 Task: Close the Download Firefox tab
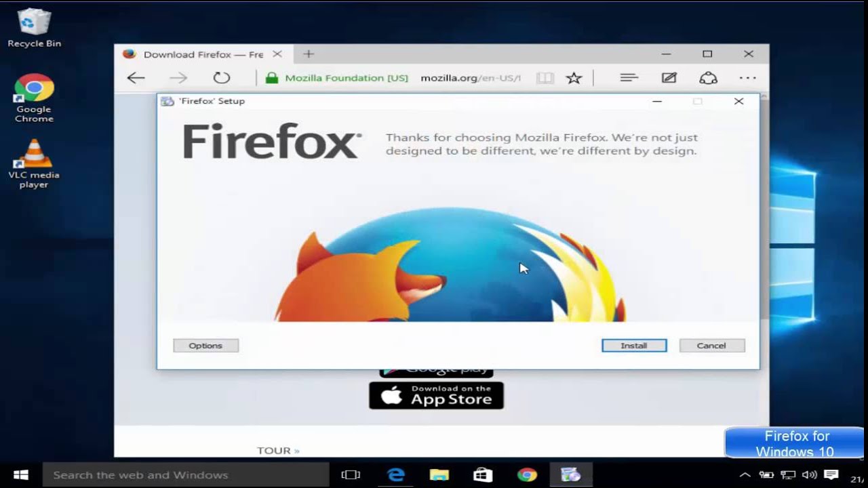pyautogui.click(x=277, y=54)
